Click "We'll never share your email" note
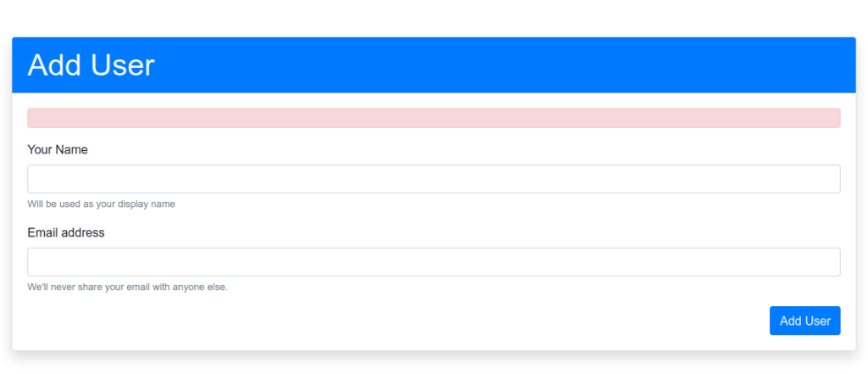The image size is (868, 374). point(127,287)
